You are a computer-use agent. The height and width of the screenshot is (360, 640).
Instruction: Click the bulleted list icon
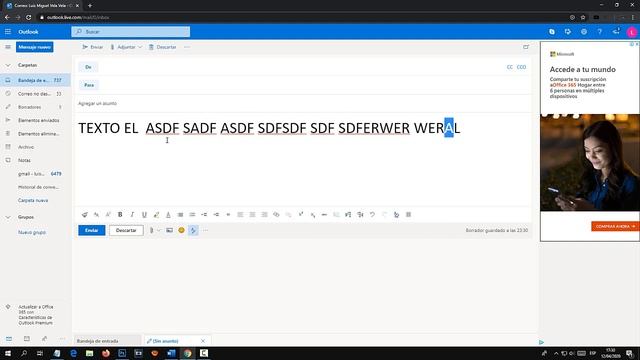180,215
